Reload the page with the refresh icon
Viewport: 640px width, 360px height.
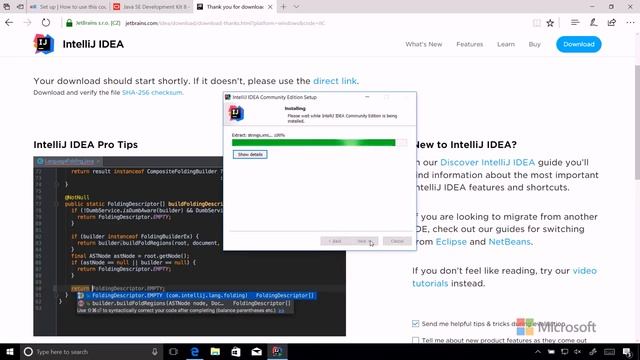click(46, 23)
